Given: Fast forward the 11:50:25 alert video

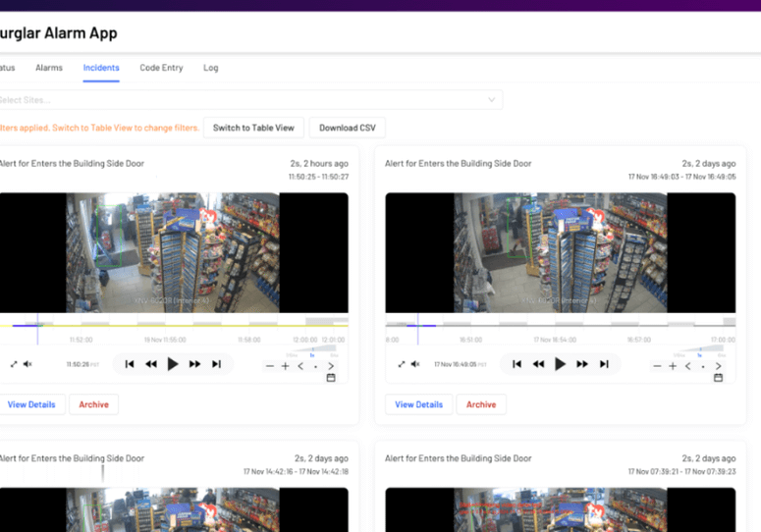Looking at the screenshot, I should pos(194,364).
